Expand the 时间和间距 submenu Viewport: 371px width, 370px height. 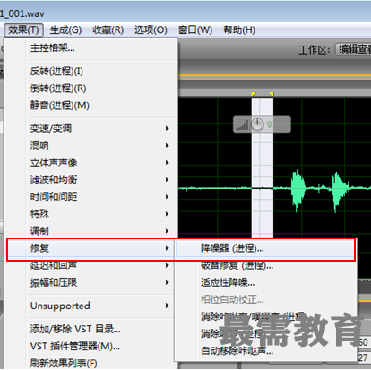coord(92,197)
